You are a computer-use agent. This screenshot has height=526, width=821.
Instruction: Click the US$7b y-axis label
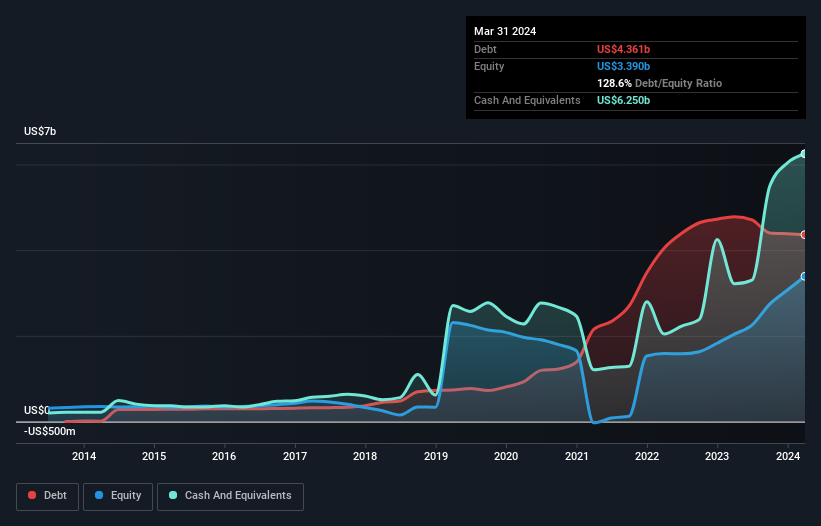(x=40, y=131)
